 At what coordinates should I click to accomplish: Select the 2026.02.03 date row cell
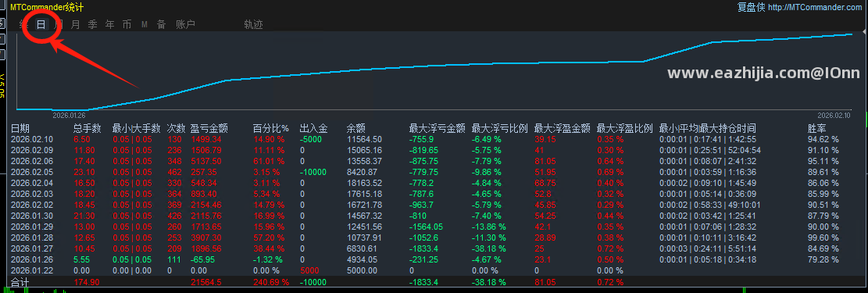(x=32, y=194)
